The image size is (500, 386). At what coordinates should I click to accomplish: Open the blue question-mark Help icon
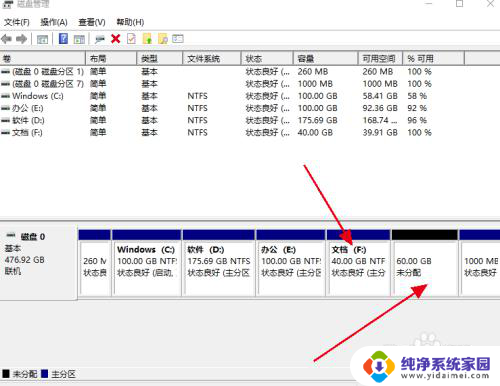tap(63, 39)
